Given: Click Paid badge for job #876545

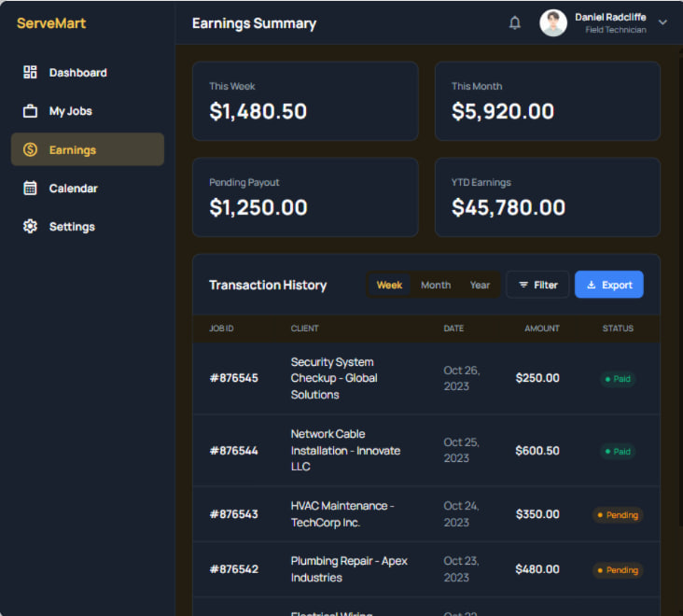Looking at the screenshot, I should pyautogui.click(x=618, y=379).
